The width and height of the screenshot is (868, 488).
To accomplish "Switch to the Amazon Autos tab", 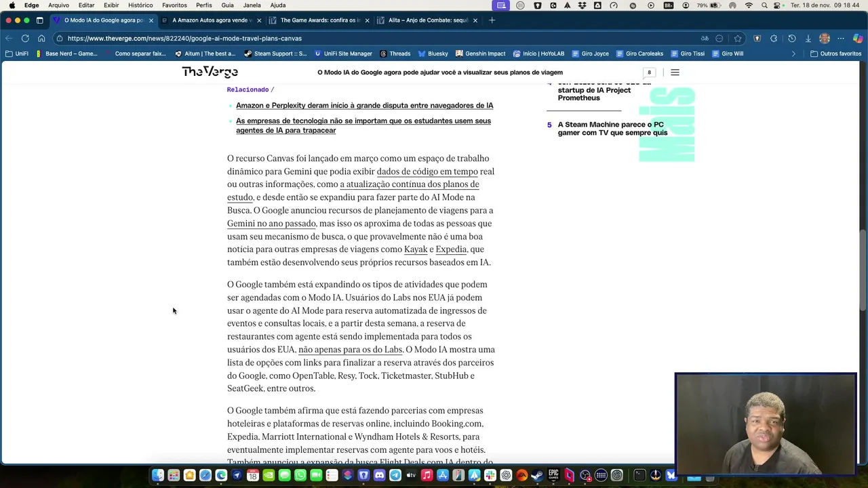I will (211, 20).
